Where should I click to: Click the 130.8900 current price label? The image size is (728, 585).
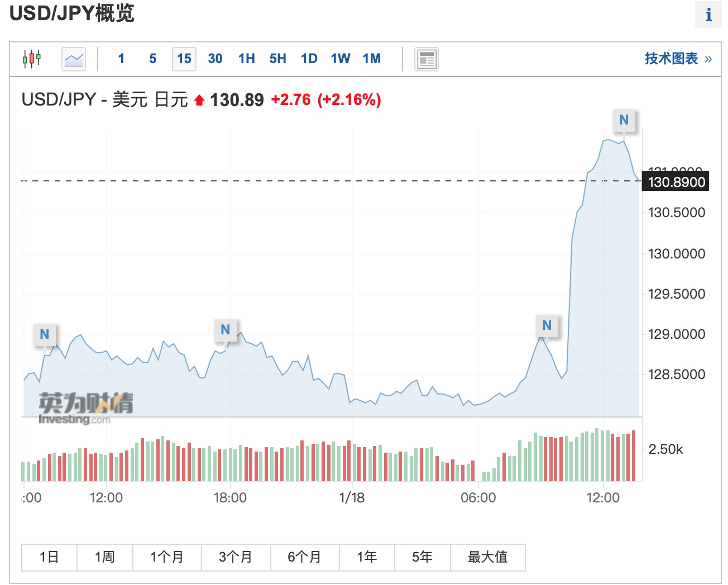tap(676, 182)
